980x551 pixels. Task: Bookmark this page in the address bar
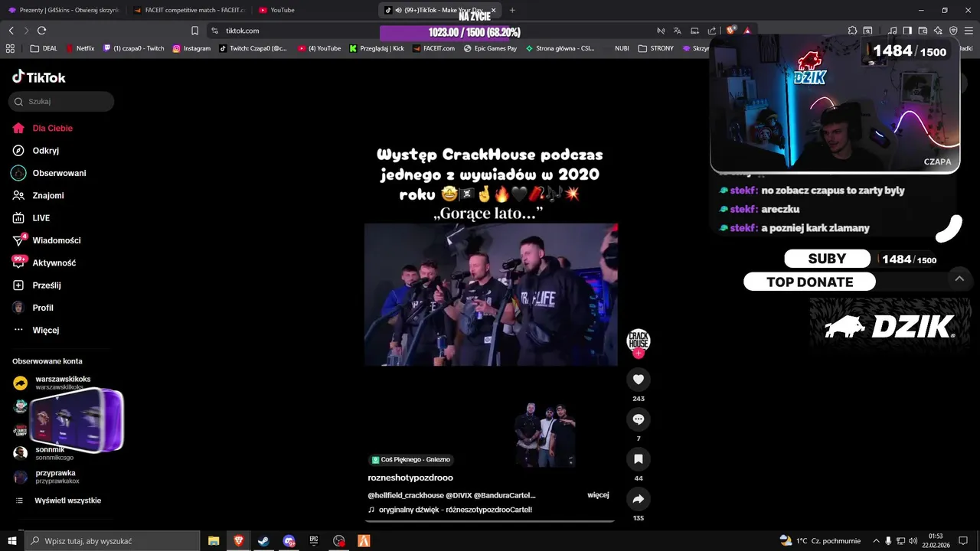(194, 31)
